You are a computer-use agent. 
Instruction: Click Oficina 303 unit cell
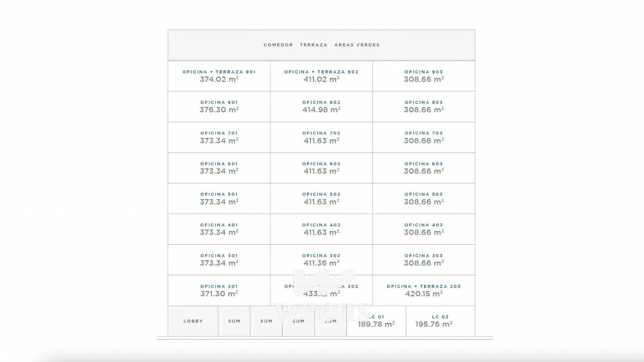click(x=424, y=260)
